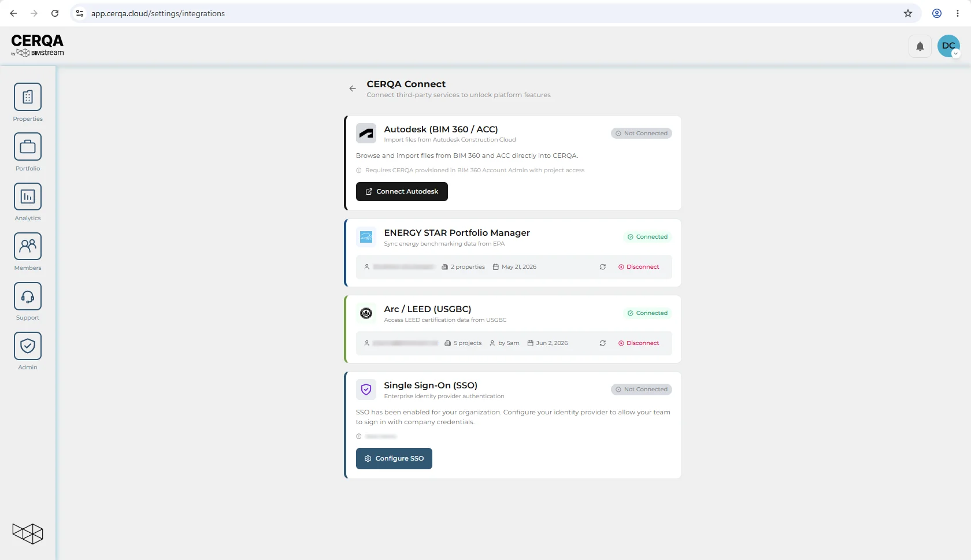Screen dimensions: 971x560
Task: Click the Arc / LEED logo icon
Action: pyautogui.click(x=366, y=313)
